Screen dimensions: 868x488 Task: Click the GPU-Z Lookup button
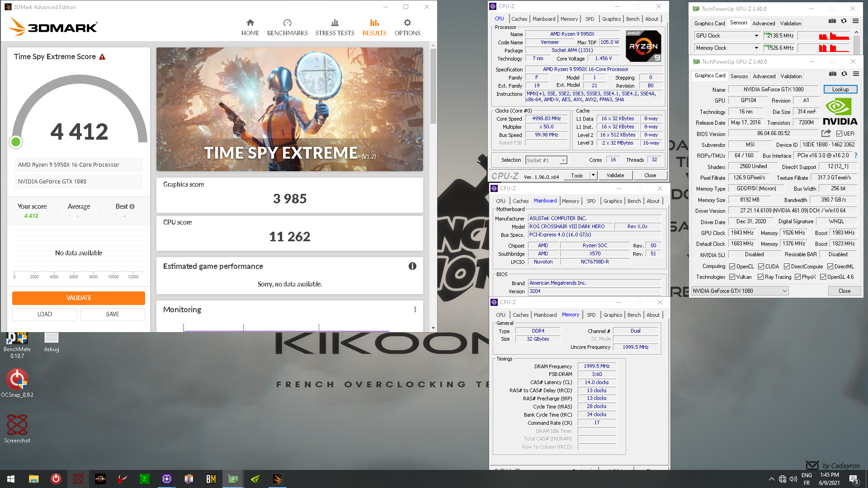point(840,89)
